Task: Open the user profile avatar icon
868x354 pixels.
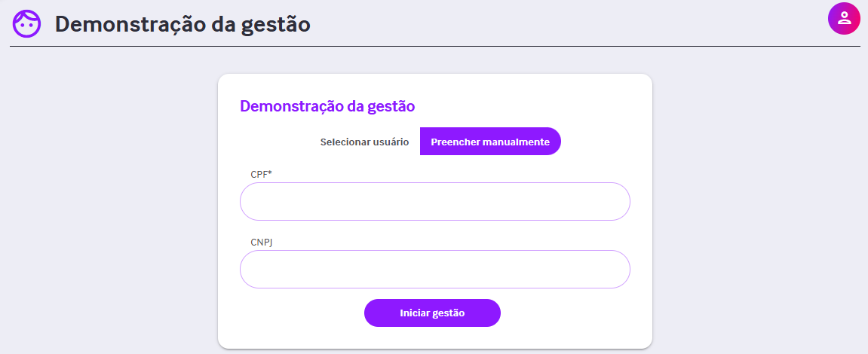Action: pos(844,18)
